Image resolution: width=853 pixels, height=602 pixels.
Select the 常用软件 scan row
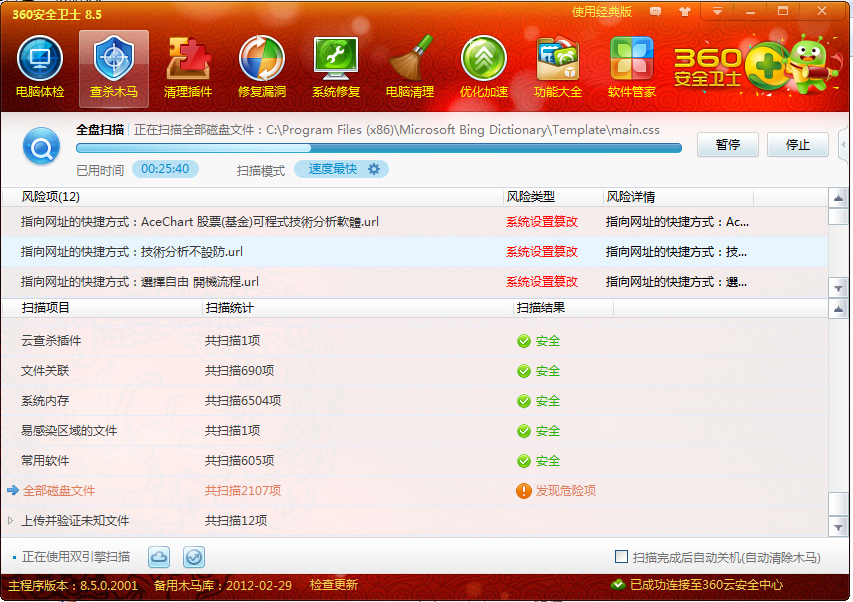coord(415,461)
